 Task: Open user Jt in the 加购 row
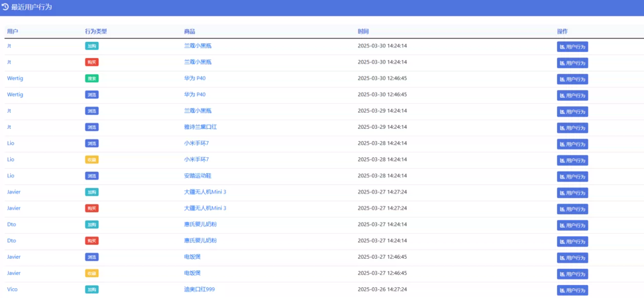click(9, 46)
